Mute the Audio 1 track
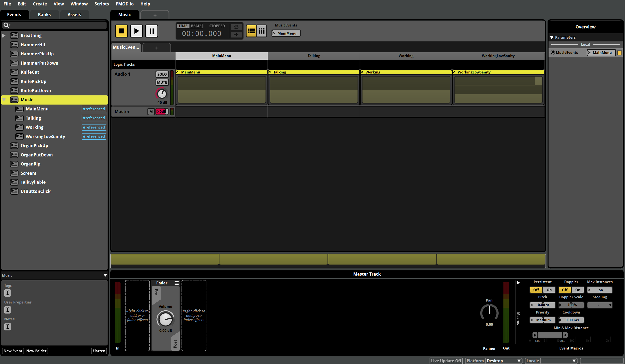 coord(162,82)
